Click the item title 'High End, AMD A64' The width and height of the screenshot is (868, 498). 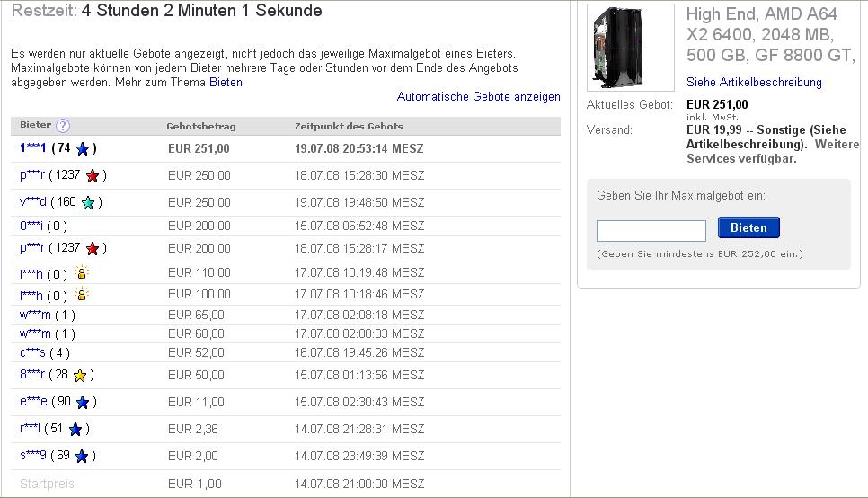coord(762,13)
